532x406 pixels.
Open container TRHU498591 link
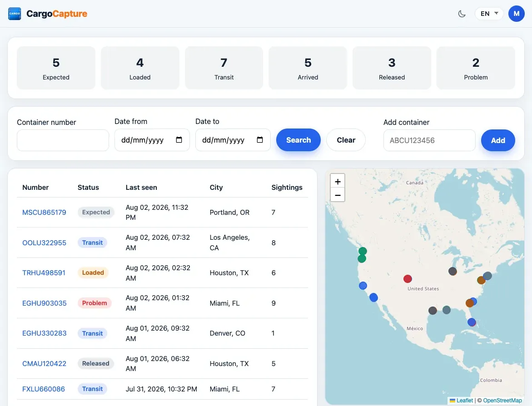44,272
